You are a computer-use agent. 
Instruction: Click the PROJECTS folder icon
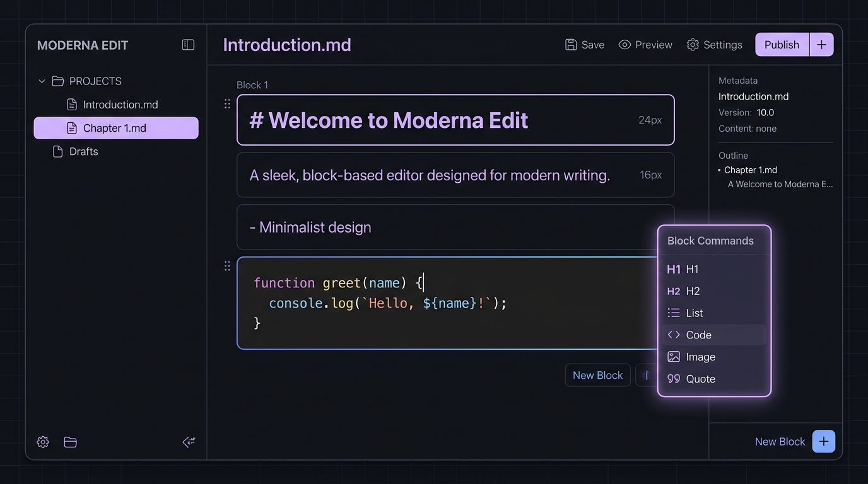58,81
